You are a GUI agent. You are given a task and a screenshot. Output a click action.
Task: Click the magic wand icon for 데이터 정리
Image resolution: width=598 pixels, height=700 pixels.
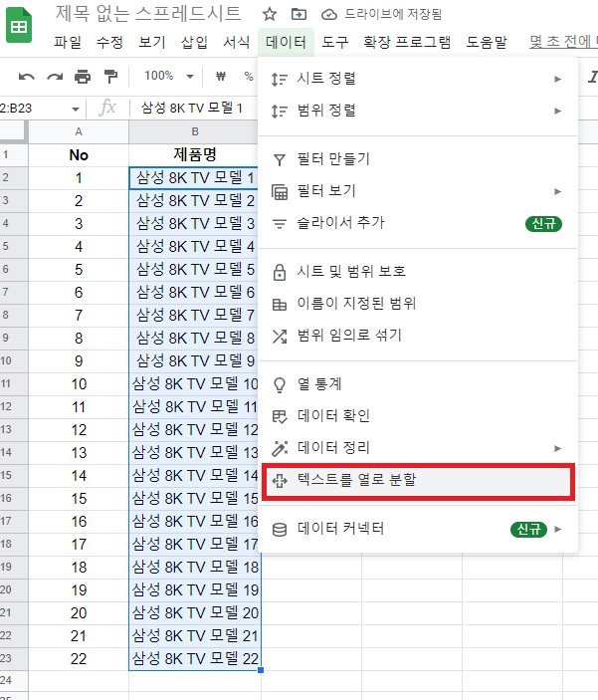tap(280, 449)
